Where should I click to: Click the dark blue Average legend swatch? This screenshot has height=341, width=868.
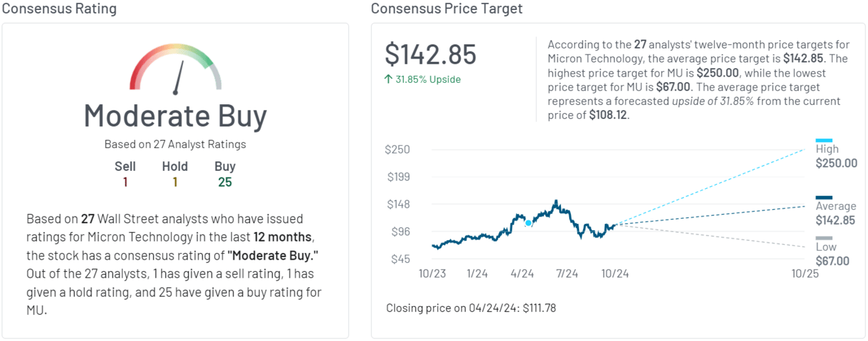[x=824, y=197]
